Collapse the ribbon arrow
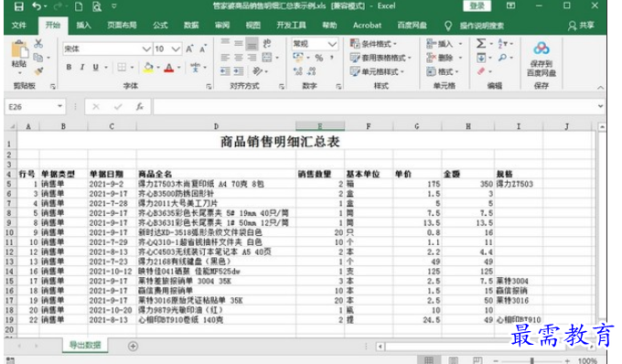Screen dimensions: 622x364 (601, 87)
